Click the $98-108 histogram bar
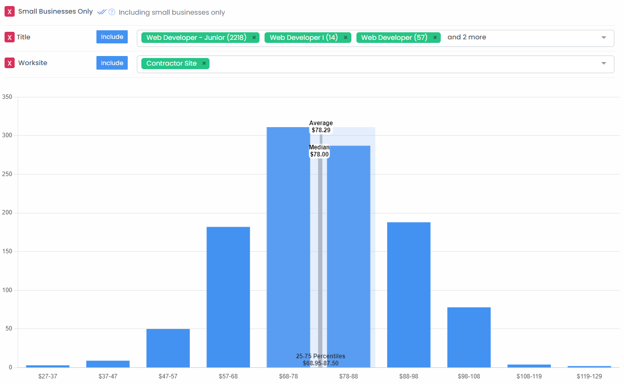The height and width of the screenshot is (384, 624). click(x=469, y=337)
